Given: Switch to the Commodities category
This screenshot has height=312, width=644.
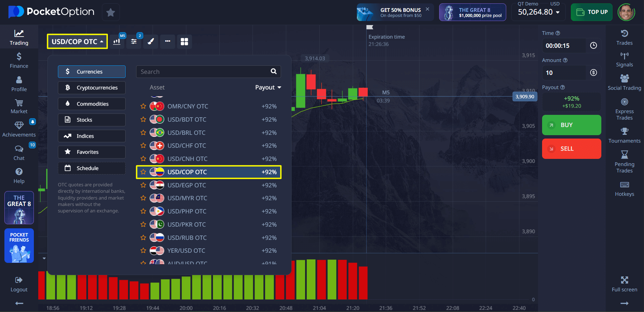Looking at the screenshot, I should coord(92,104).
